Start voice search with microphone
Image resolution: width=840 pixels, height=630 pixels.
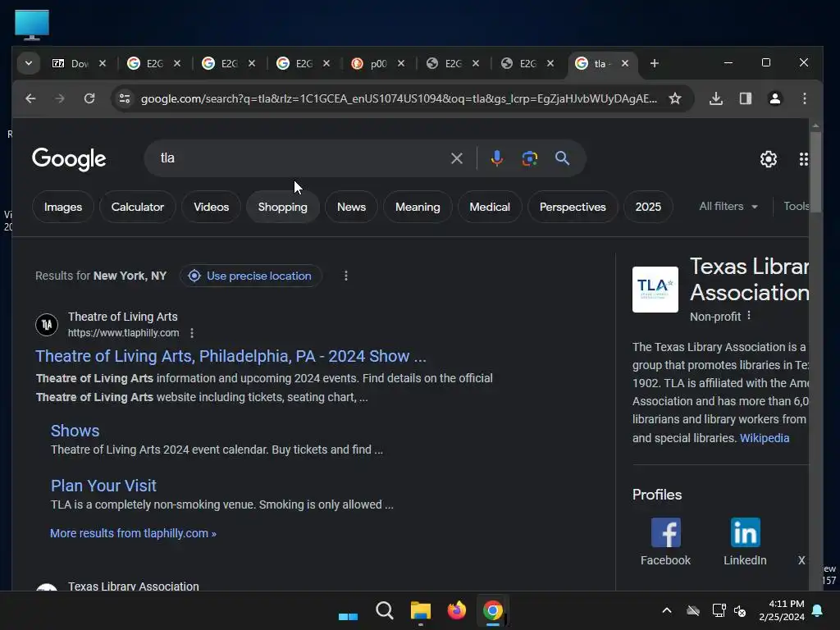click(496, 158)
